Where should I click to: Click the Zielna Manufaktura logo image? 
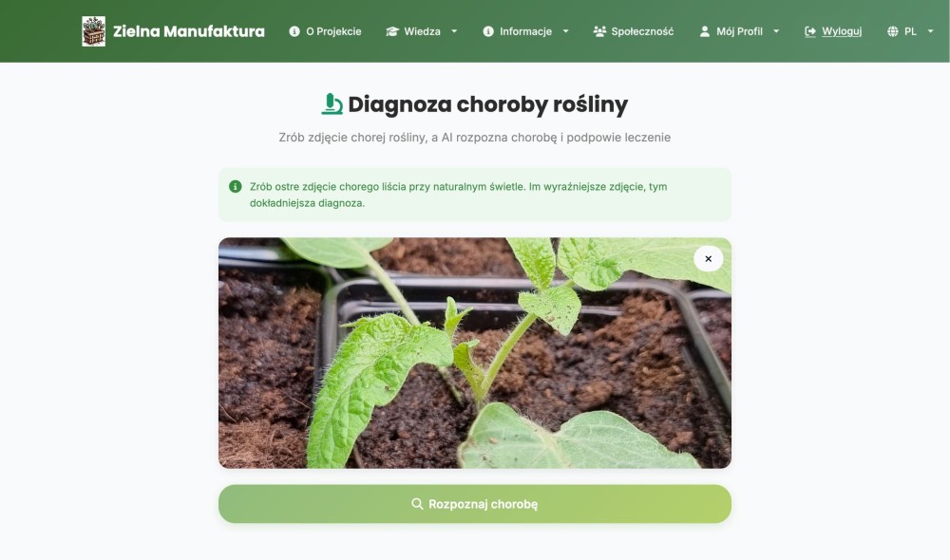click(93, 31)
